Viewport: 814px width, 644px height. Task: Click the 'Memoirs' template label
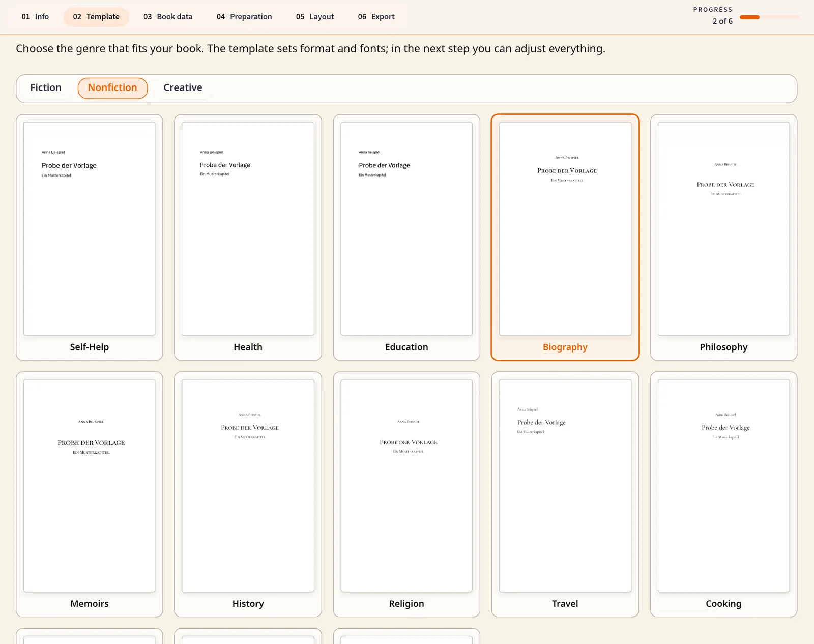(x=90, y=604)
